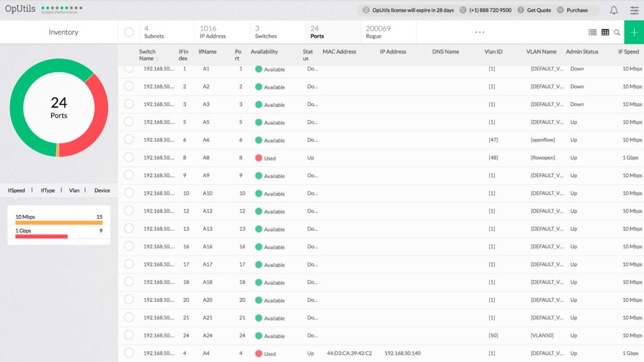Screen dimensions: 644x362
Task: Select all ports using header circle
Action: [130, 32]
